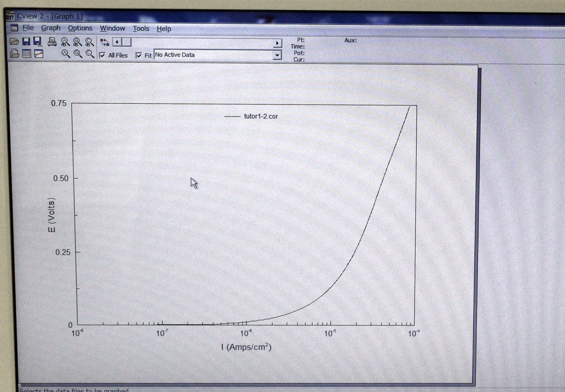The height and width of the screenshot is (392, 565).
Task: Click the data point slider track
Action: click(202, 43)
